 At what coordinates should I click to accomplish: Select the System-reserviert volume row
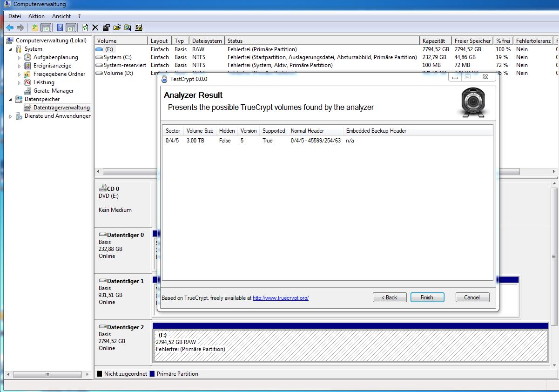click(x=326, y=65)
